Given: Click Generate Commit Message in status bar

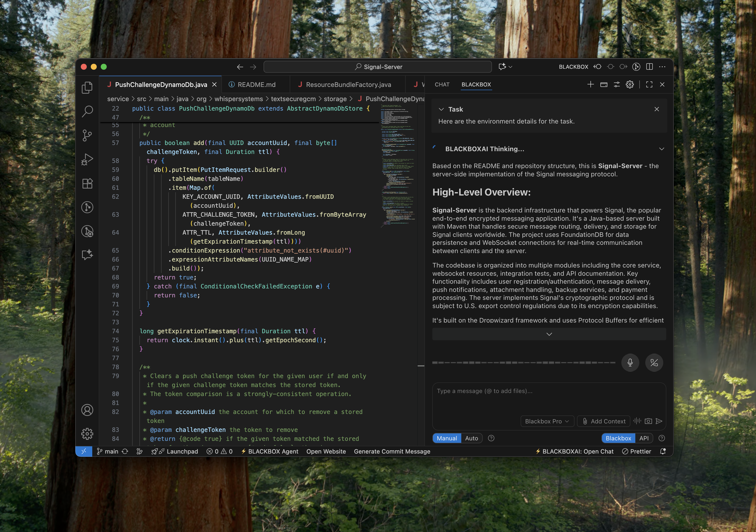Looking at the screenshot, I should pyautogui.click(x=392, y=451).
